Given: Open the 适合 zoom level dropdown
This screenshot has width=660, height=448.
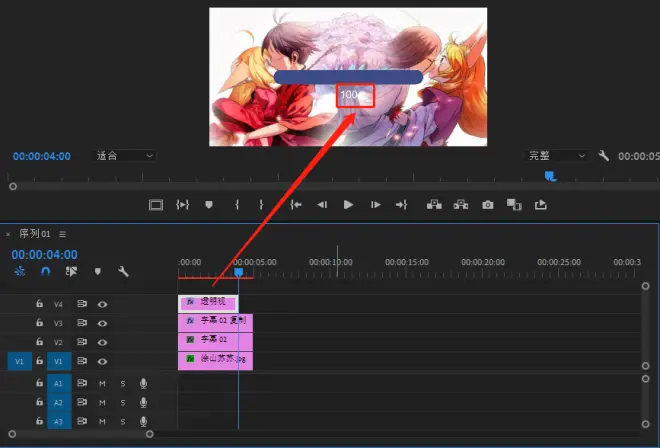Looking at the screenshot, I should click(124, 156).
